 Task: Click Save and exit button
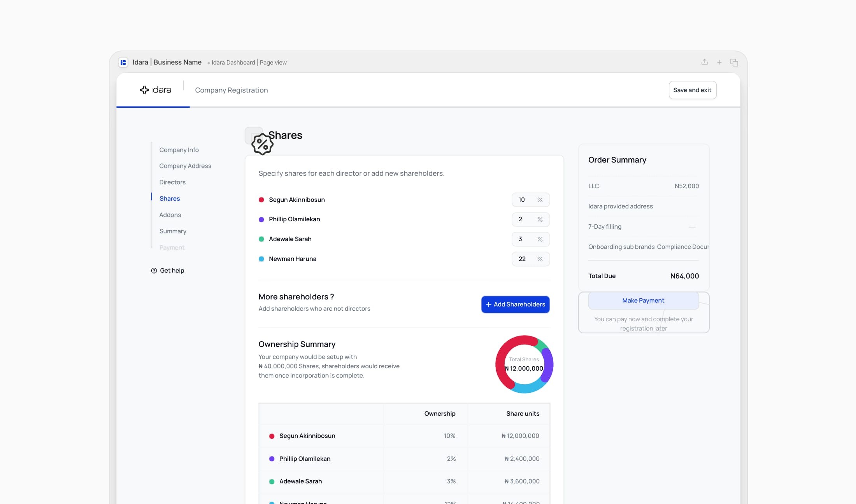click(x=692, y=90)
